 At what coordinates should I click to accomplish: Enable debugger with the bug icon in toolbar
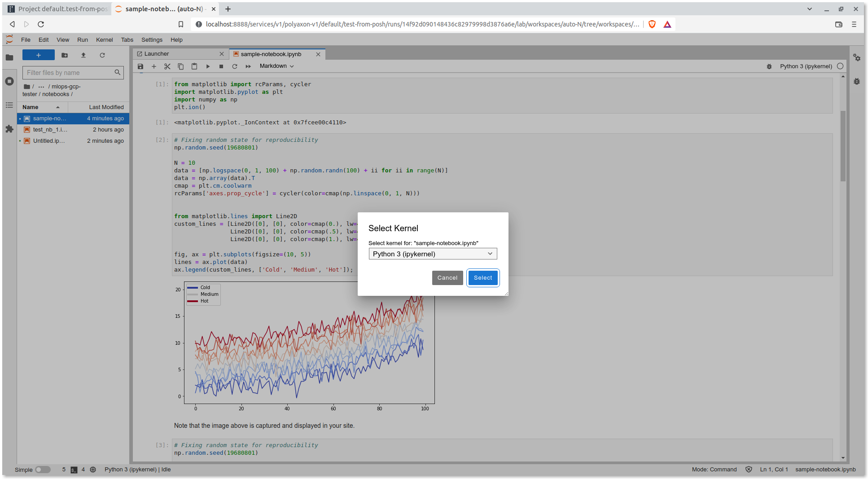[x=769, y=66]
